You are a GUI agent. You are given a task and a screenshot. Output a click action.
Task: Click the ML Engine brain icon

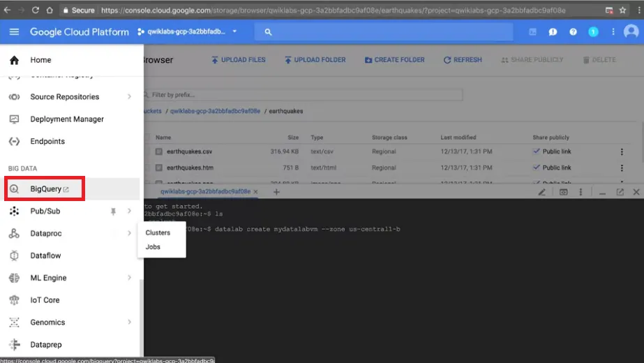pos(15,278)
